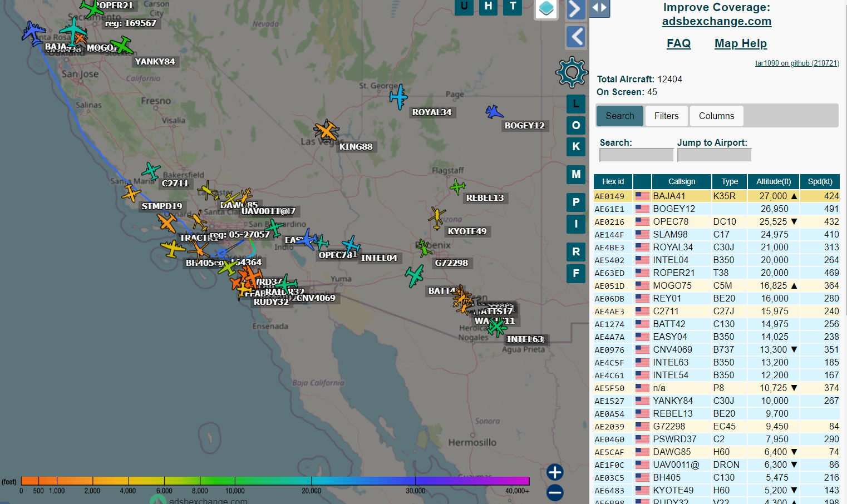Select the STMPD19 aircraft icon on map
Screen dimensions: 847x504
(131, 194)
